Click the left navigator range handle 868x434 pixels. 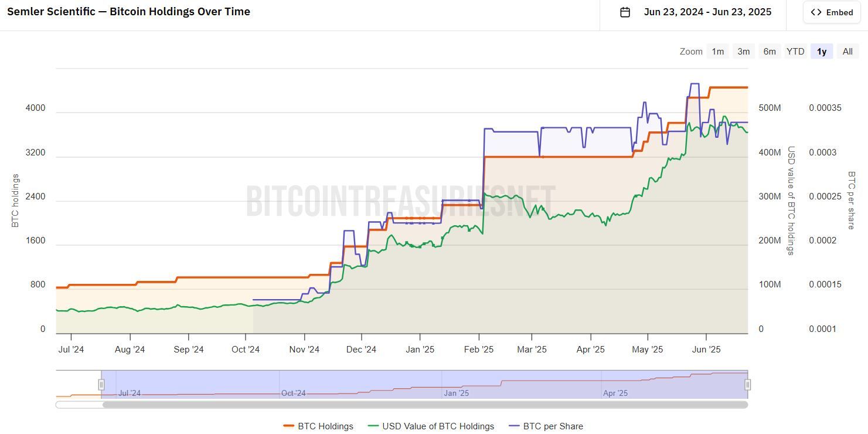pos(101,385)
